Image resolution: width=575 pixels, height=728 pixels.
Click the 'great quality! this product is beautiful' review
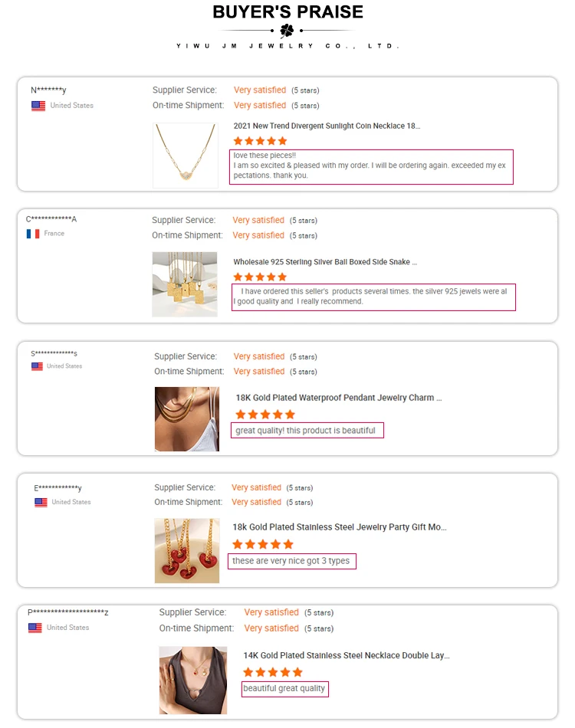point(306,431)
